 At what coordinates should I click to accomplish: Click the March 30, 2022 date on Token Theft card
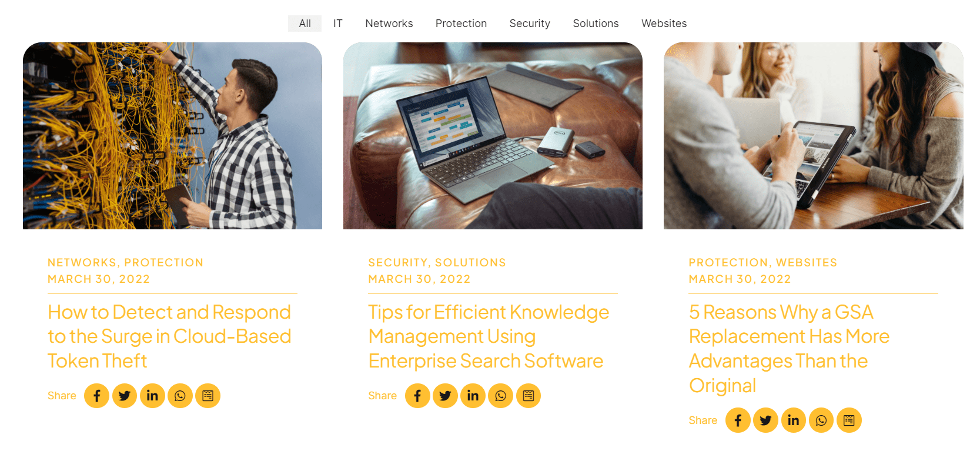(99, 279)
